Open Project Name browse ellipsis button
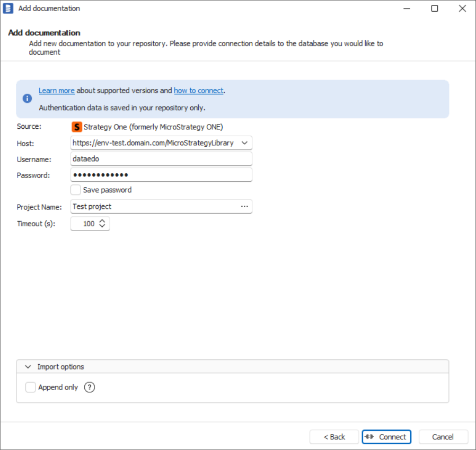The height and width of the screenshot is (450, 476). coord(244,207)
